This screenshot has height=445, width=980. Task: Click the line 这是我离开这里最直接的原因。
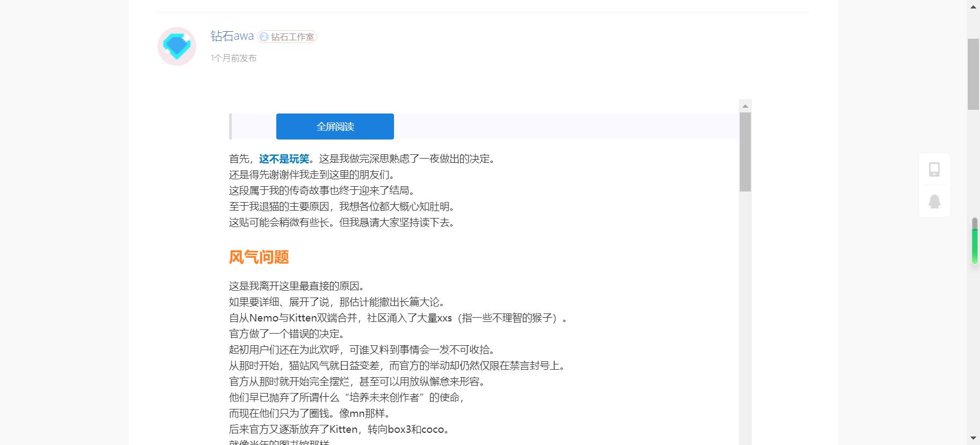pyautogui.click(x=297, y=286)
